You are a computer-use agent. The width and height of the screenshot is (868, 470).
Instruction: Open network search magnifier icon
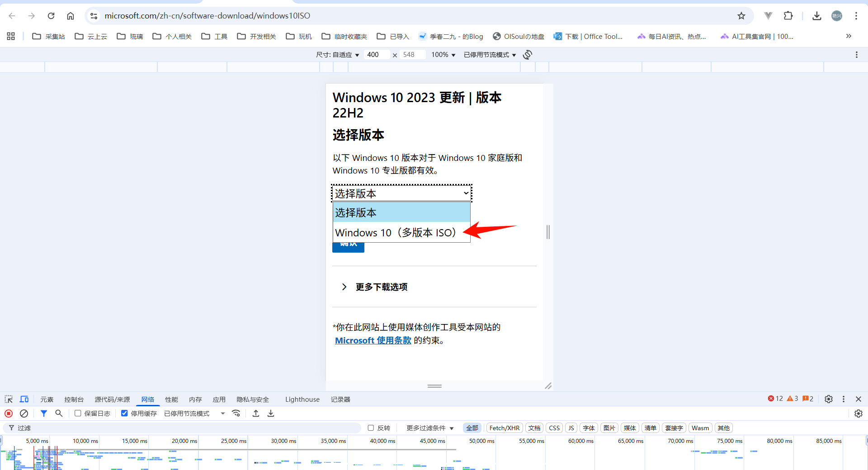click(59, 414)
